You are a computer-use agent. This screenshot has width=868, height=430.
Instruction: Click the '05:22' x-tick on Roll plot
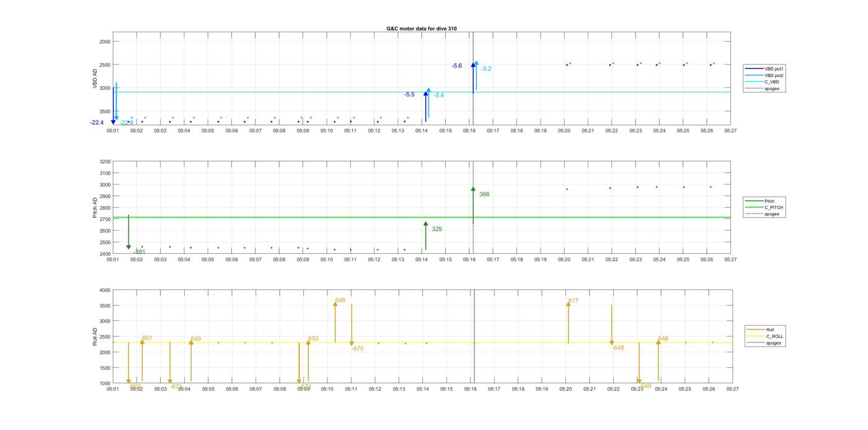point(613,388)
